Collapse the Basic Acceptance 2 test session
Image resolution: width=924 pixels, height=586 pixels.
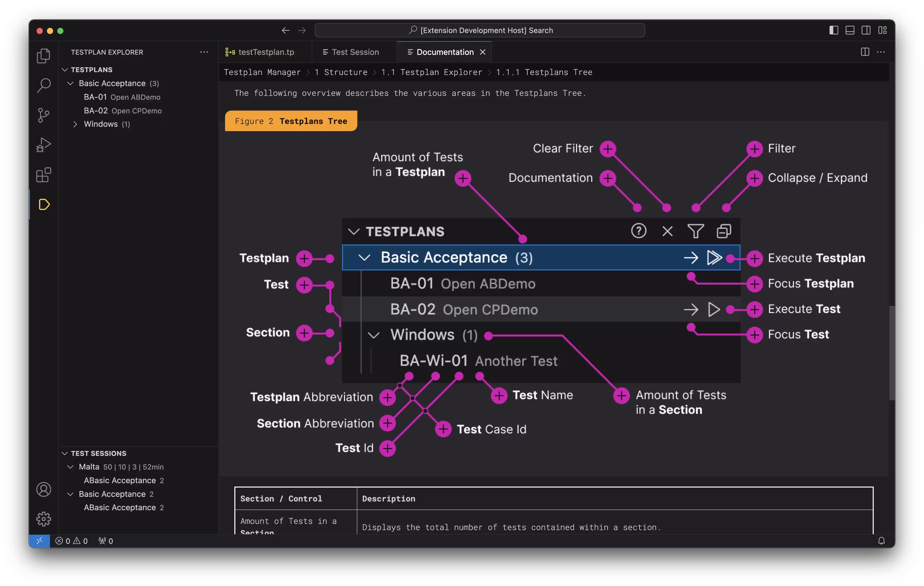click(x=138, y=494)
